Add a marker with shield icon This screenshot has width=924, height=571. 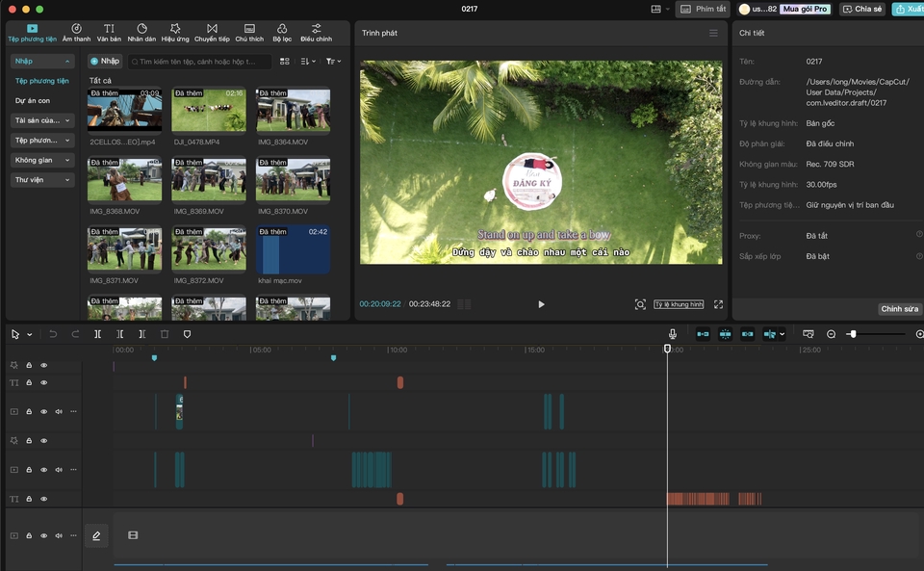click(x=187, y=334)
